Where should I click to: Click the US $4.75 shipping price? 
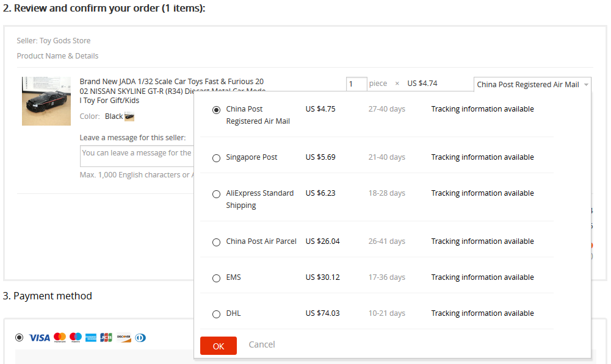coord(320,109)
